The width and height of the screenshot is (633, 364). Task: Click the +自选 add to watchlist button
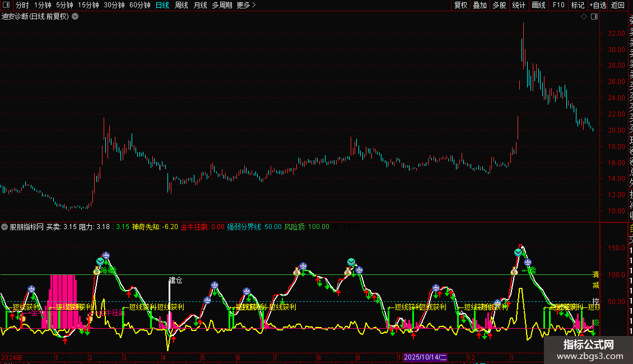pos(598,5)
